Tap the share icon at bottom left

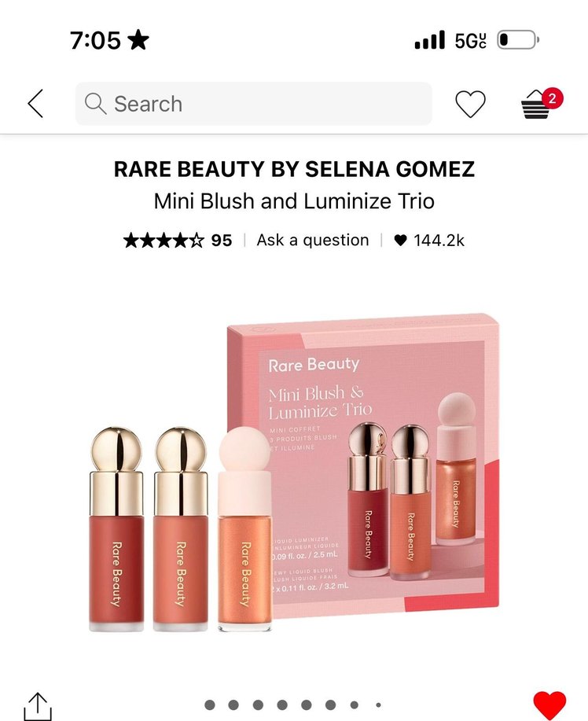38,707
